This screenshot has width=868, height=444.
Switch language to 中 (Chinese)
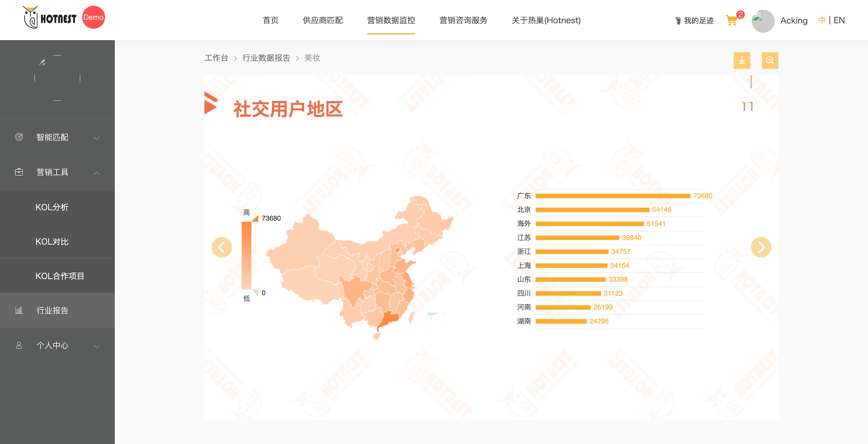(821, 20)
